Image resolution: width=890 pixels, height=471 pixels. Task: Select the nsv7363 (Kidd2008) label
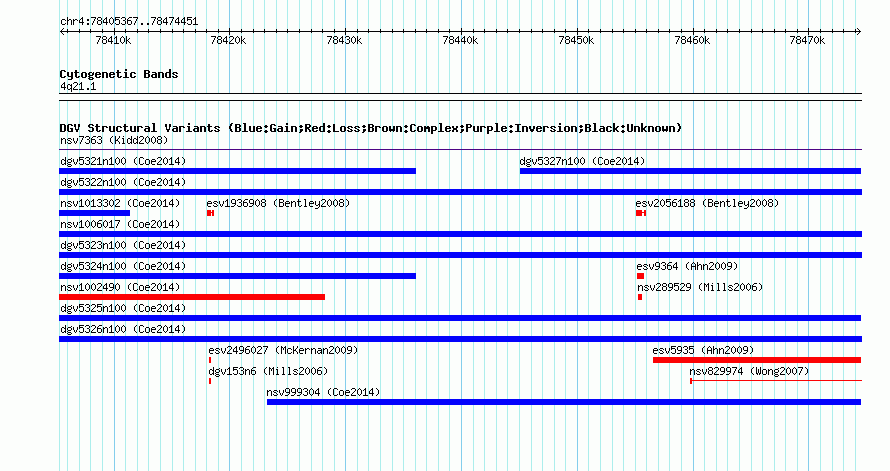point(114,140)
